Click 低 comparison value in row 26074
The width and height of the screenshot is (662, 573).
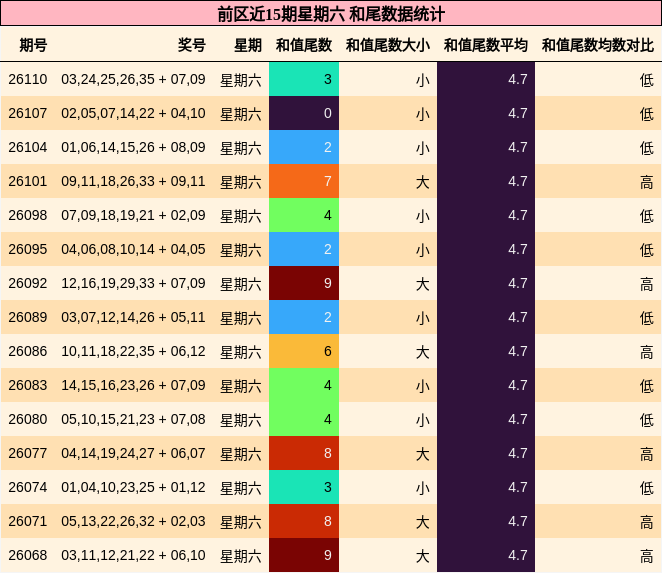pyautogui.click(x=647, y=488)
